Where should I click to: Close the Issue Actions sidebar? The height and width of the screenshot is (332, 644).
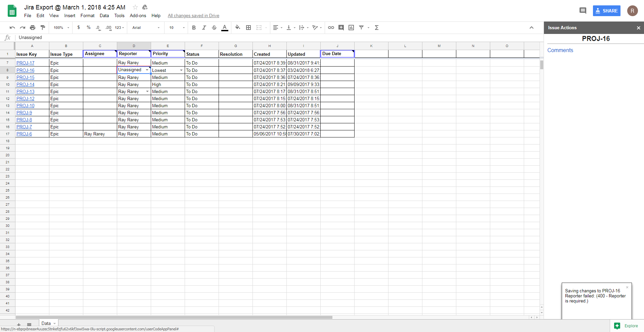coord(638,28)
